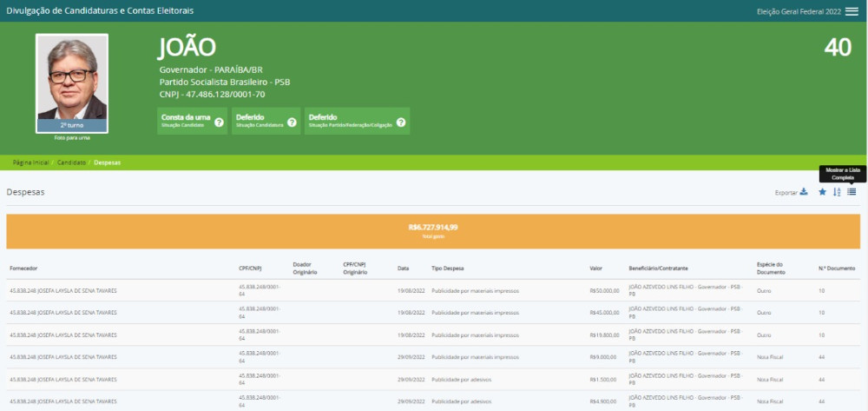Click the Valor column header
The width and height of the screenshot is (868, 411).
point(595,268)
